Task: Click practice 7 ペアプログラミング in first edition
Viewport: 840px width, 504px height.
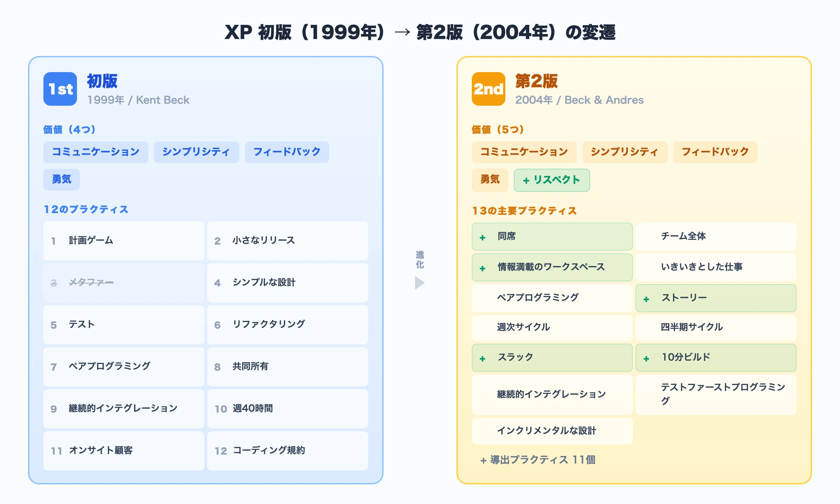Action: (x=124, y=366)
